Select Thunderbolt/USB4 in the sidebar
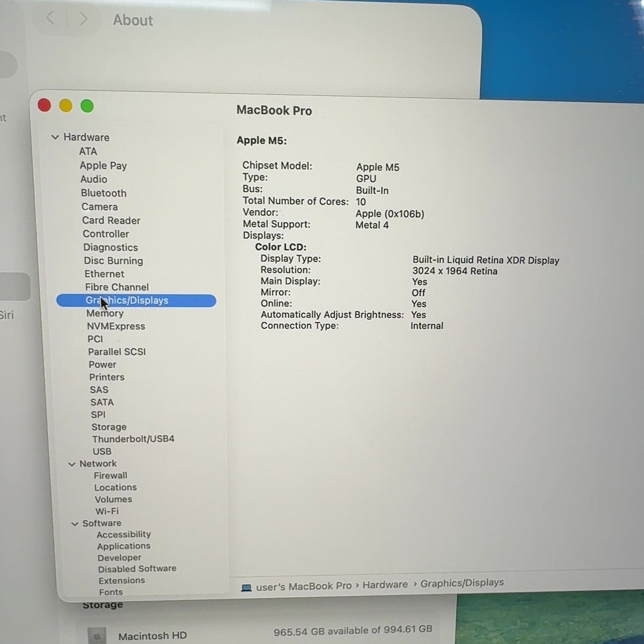 pos(133,439)
